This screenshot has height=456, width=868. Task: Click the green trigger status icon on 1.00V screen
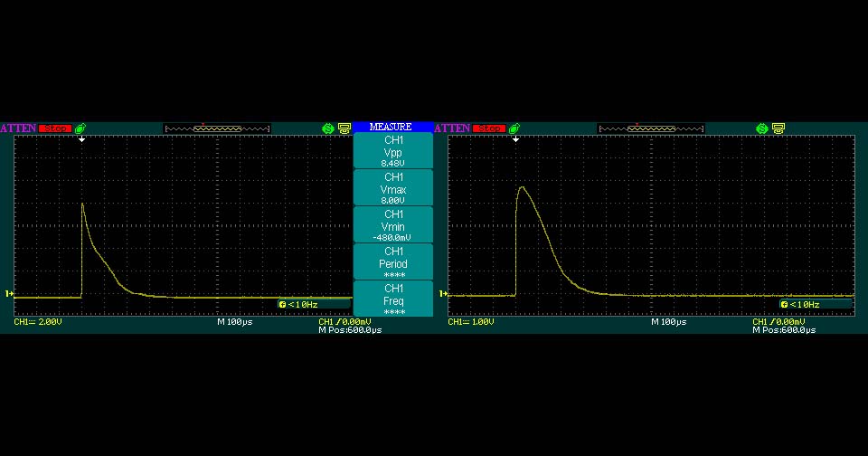coord(514,128)
